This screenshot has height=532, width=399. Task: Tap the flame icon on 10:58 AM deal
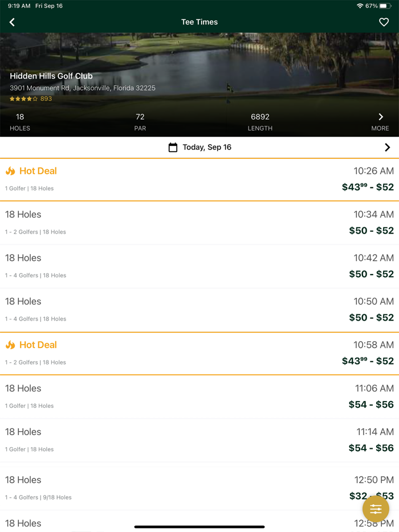click(10, 345)
